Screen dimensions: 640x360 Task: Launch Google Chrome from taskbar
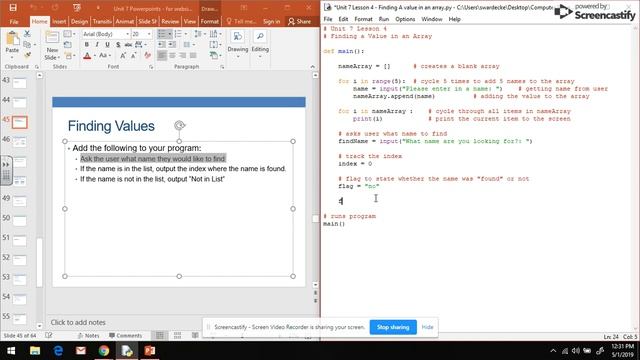(x=104, y=351)
